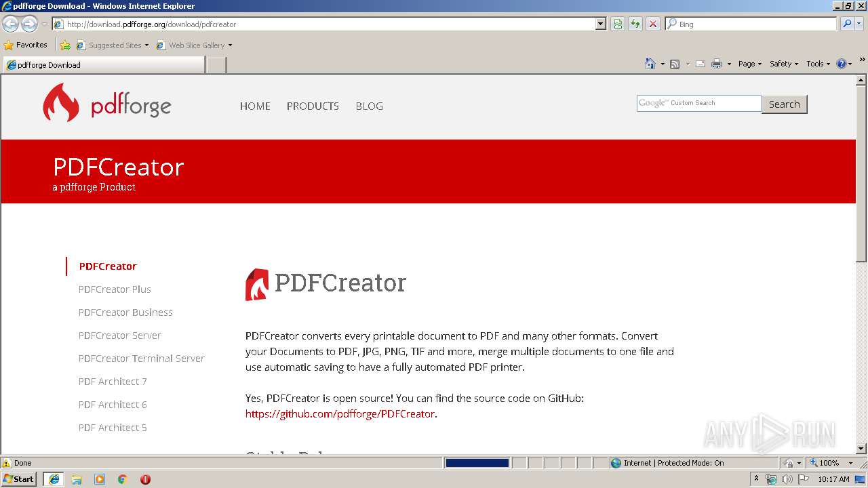Open BLOG in site navigation
The height and width of the screenshot is (488, 868).
coord(370,106)
